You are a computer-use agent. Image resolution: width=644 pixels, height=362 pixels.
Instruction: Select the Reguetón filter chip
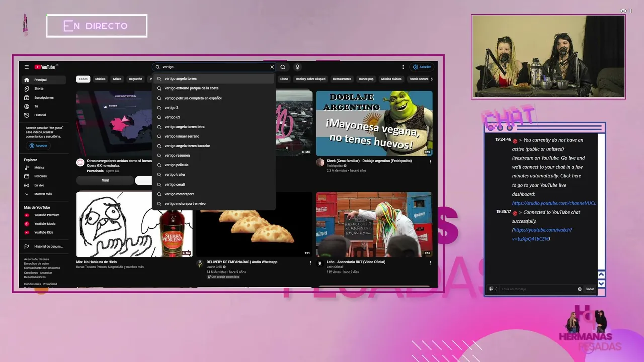pos(135,79)
